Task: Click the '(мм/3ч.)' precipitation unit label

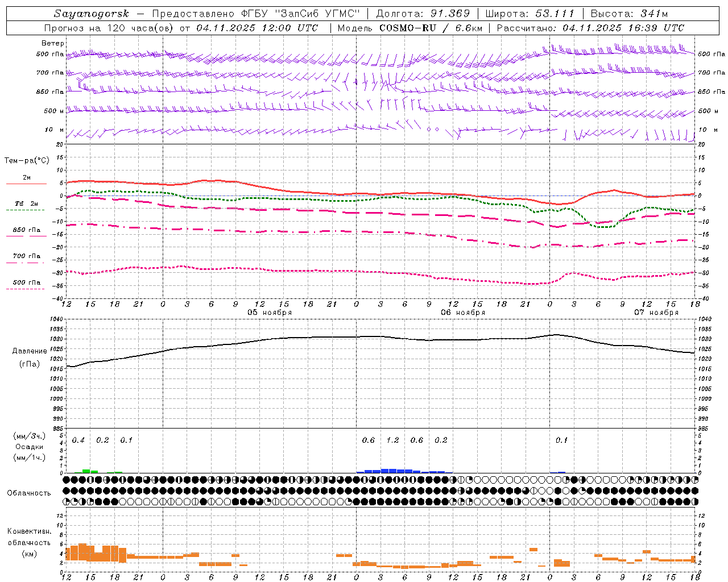Action: coord(29,436)
